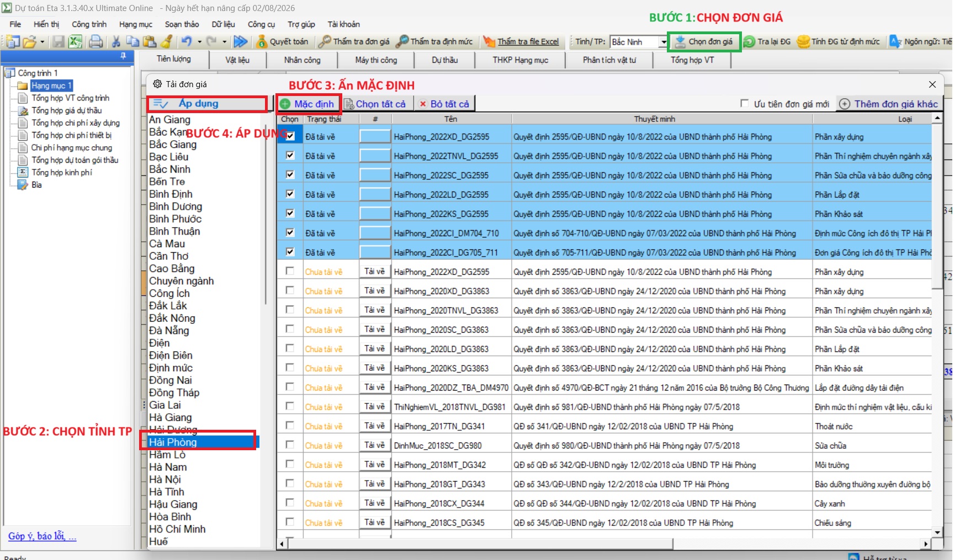Click the paste clipboard icon
The width and height of the screenshot is (960, 560).
click(x=149, y=42)
